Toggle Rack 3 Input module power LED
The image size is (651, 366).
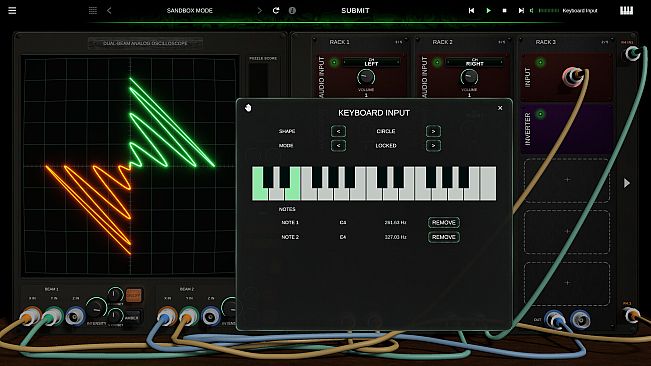pos(540,62)
